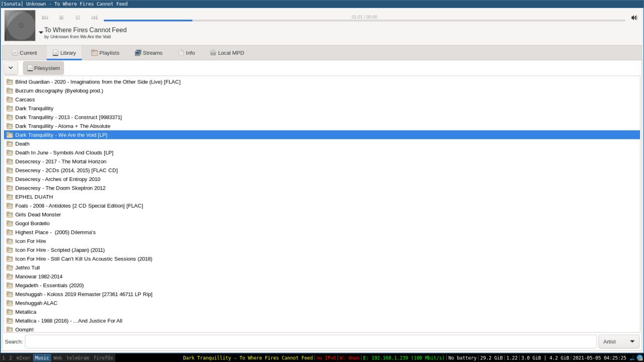644x362 pixels.
Task: Click folder icon beside Gogol Bordello
Action: point(10,223)
